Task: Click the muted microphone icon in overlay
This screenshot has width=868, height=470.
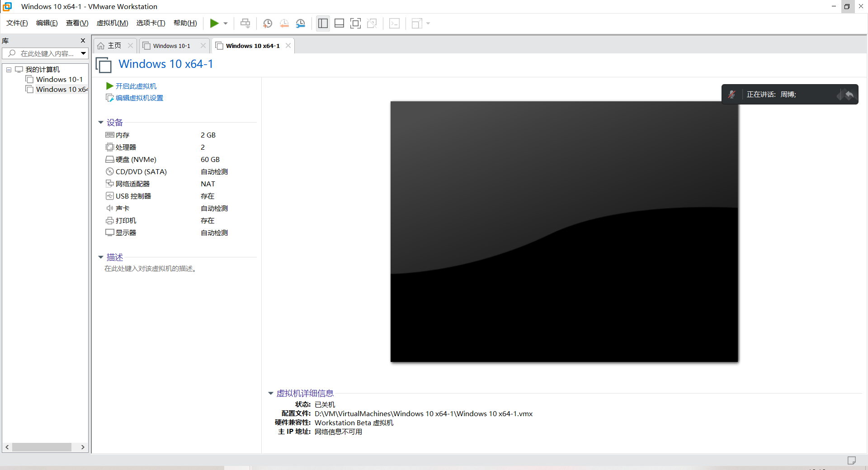Action: tap(731, 94)
